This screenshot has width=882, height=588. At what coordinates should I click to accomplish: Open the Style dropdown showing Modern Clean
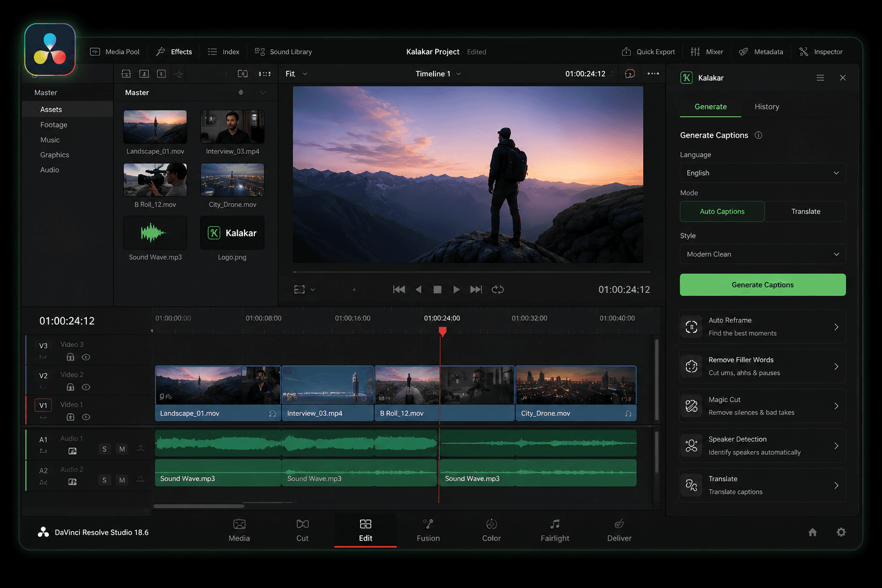pyautogui.click(x=763, y=254)
